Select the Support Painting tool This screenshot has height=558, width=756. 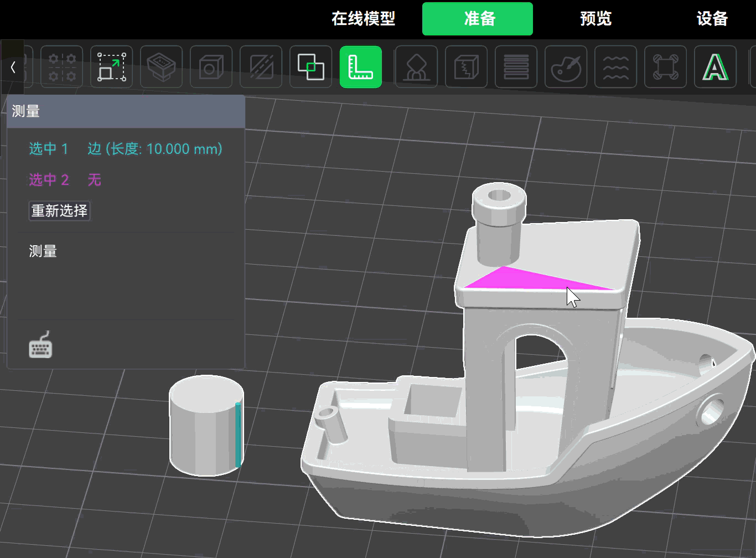(x=416, y=68)
